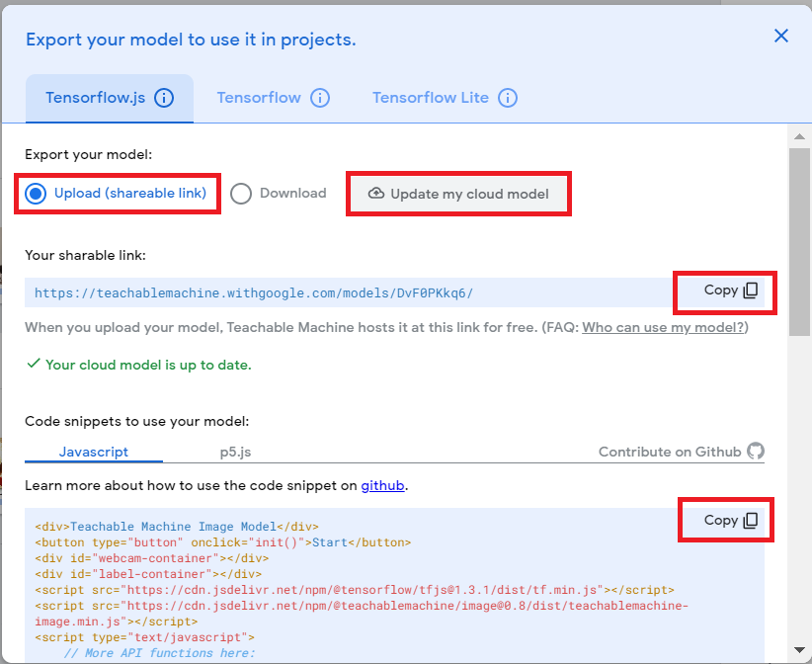The width and height of the screenshot is (812, 664).
Task: Click the vertical scrollbar thumb
Action: pyautogui.click(x=799, y=242)
